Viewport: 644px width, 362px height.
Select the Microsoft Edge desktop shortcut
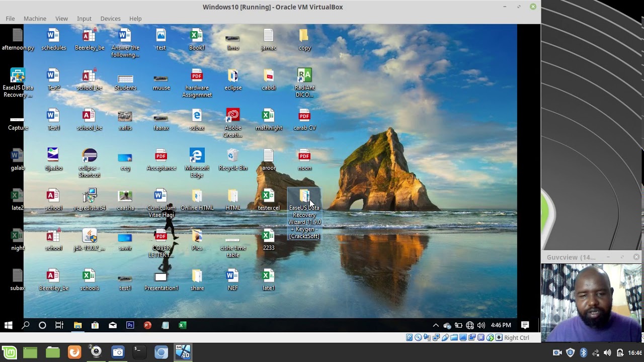(197, 163)
